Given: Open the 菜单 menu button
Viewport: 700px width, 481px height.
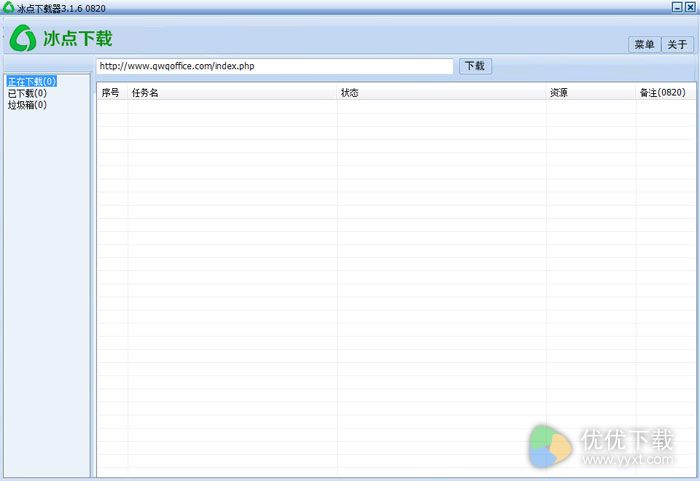Looking at the screenshot, I should (x=644, y=45).
